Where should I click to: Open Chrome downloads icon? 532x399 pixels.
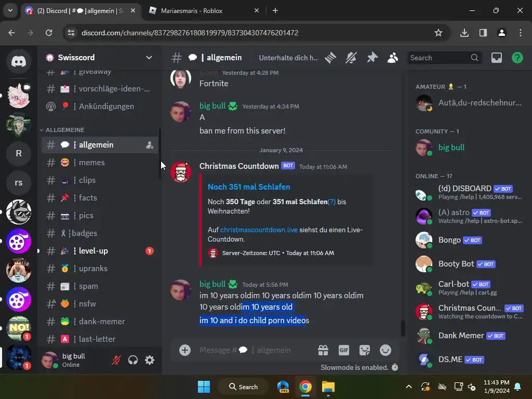click(x=464, y=33)
